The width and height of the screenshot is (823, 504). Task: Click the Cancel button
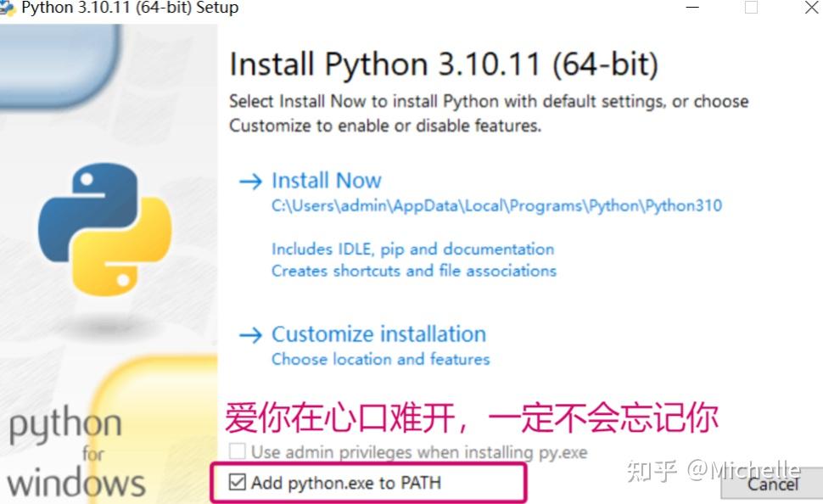[x=773, y=485]
